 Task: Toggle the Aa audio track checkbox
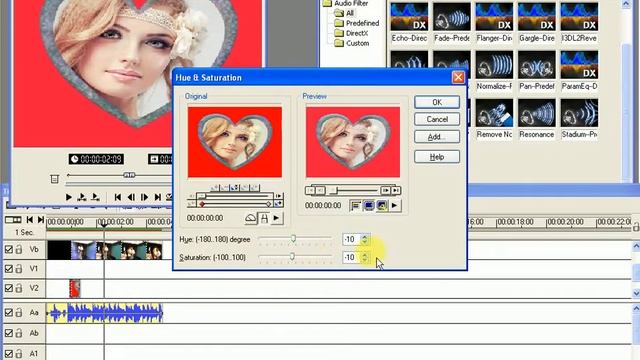[9, 313]
